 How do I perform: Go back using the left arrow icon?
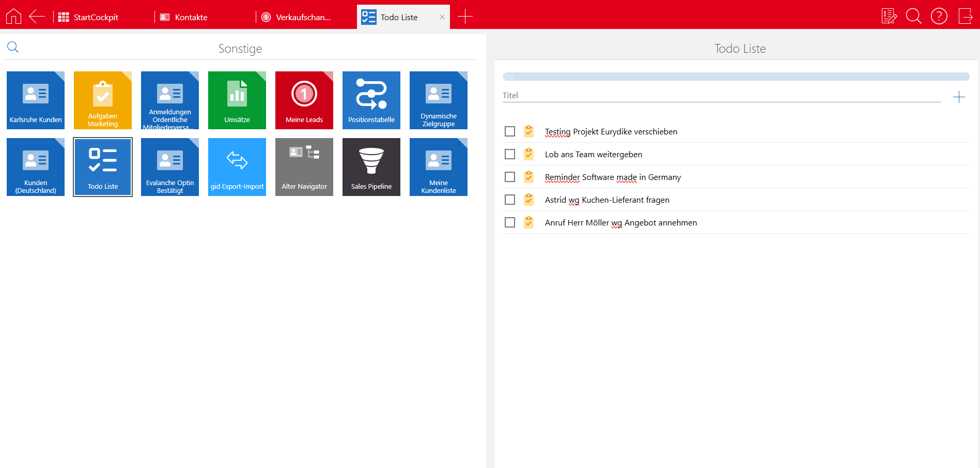(37, 17)
